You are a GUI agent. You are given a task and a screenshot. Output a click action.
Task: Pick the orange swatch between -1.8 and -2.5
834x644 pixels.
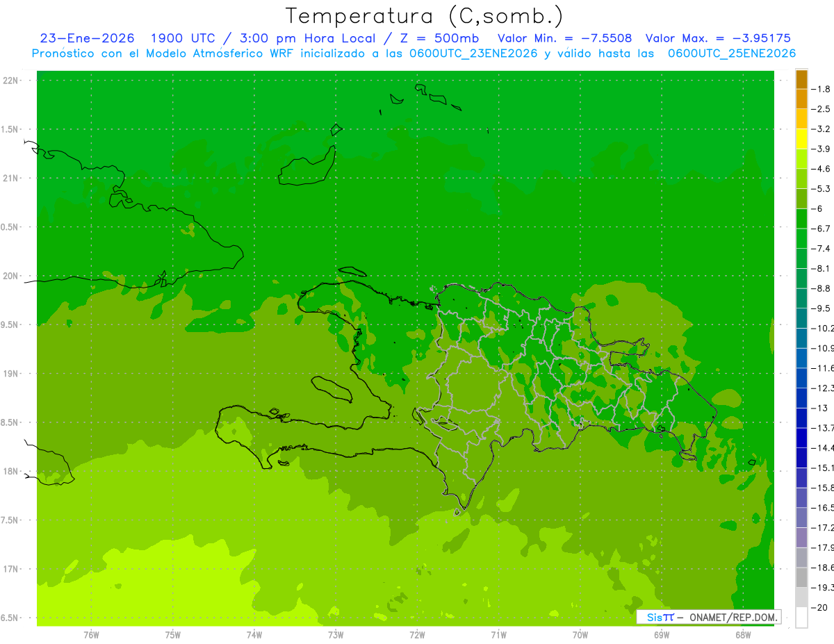pos(801,99)
